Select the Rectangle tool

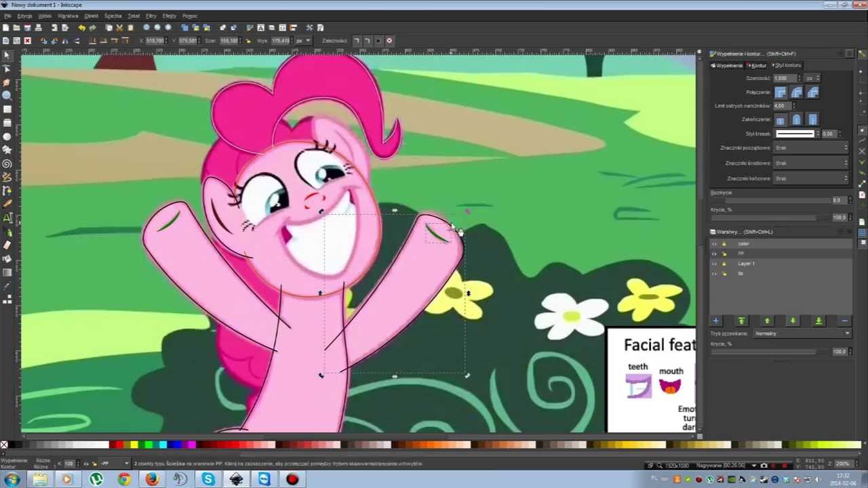pyautogui.click(x=7, y=109)
